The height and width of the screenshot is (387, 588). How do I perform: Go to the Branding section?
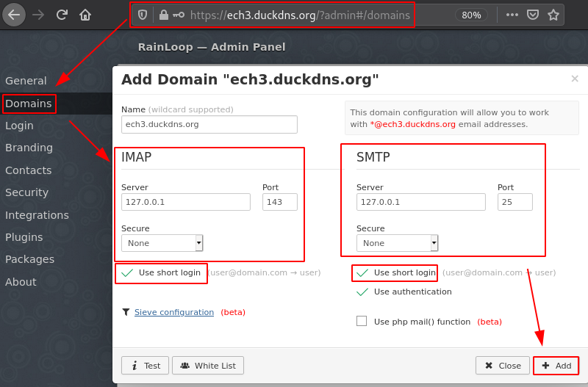(x=29, y=148)
